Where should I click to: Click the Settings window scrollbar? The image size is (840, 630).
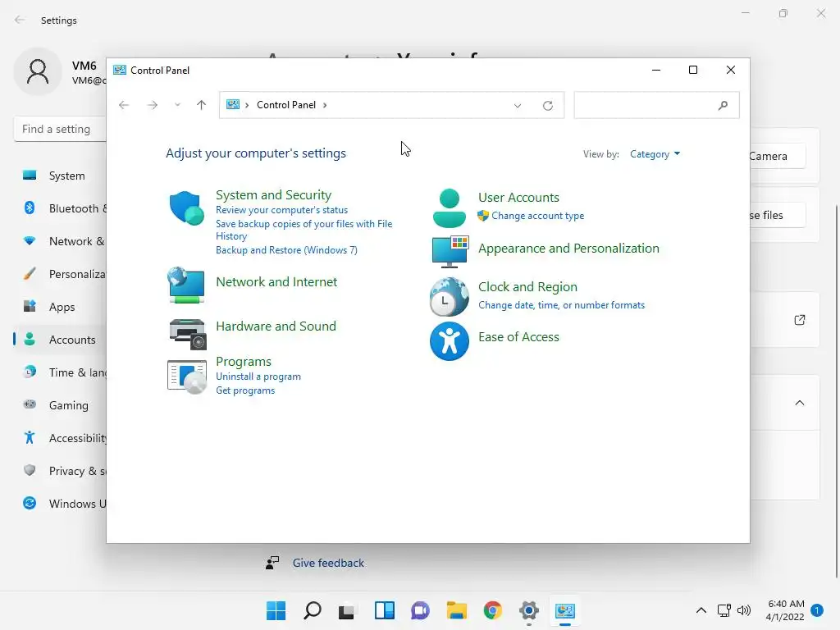click(836, 391)
